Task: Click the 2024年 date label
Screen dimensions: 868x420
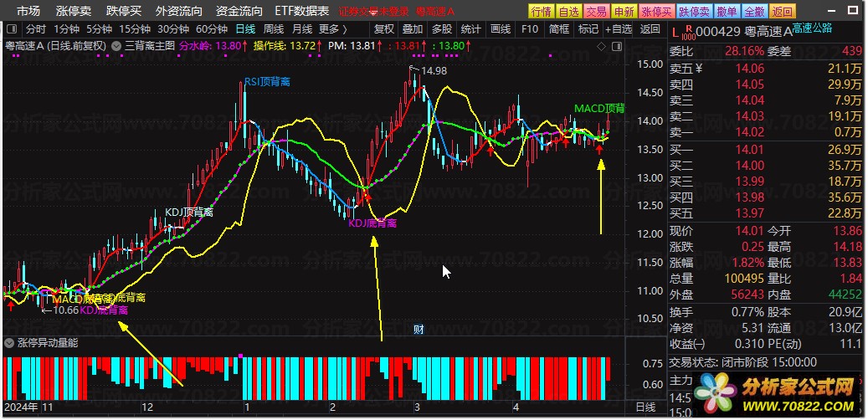Action: coord(21,407)
